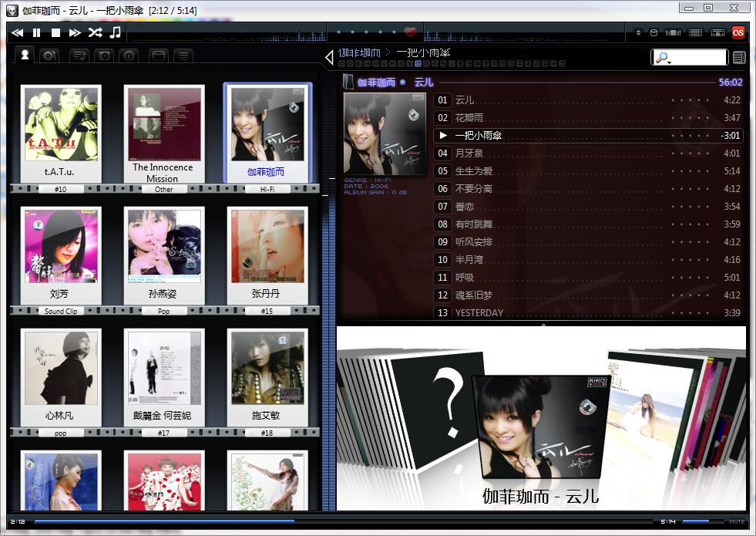Play track 06 不要分离
756x536 pixels.
587,189
